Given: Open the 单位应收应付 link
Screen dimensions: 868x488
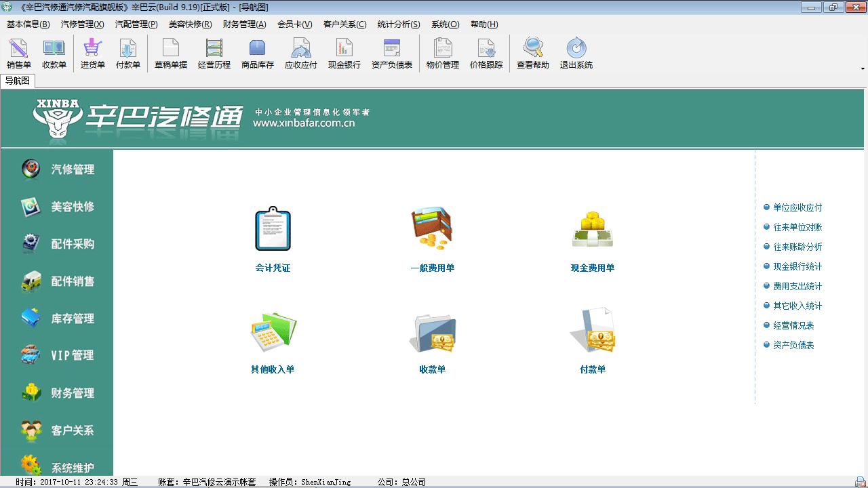Looking at the screenshot, I should pos(797,207).
